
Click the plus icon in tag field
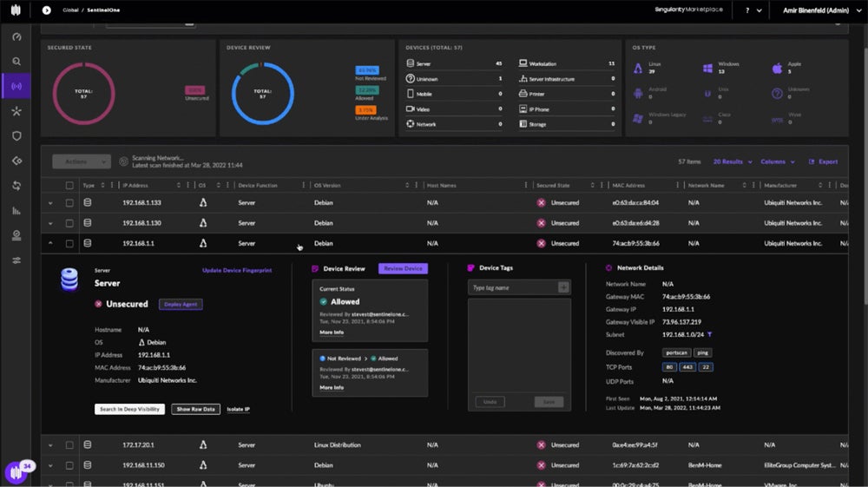pyautogui.click(x=563, y=287)
